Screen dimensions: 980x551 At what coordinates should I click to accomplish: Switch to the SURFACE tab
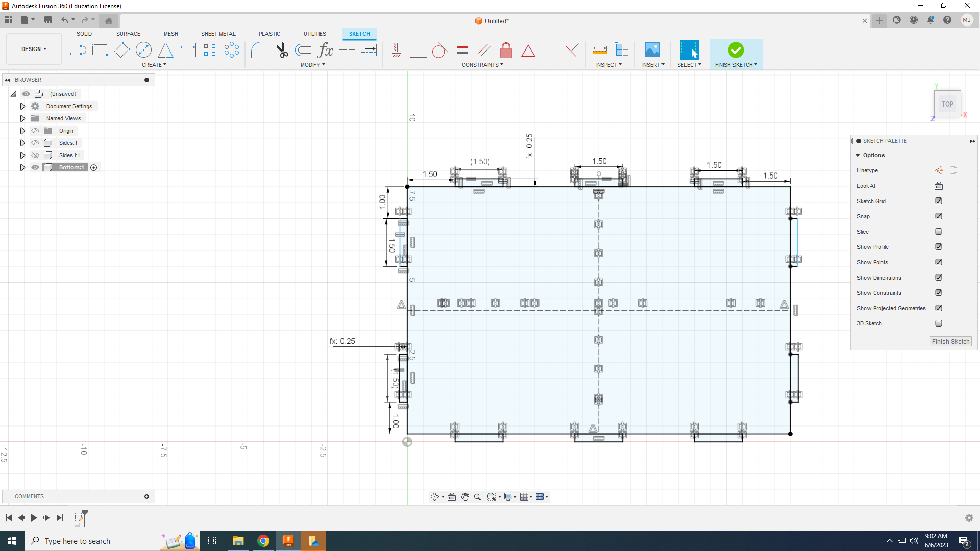(x=128, y=34)
